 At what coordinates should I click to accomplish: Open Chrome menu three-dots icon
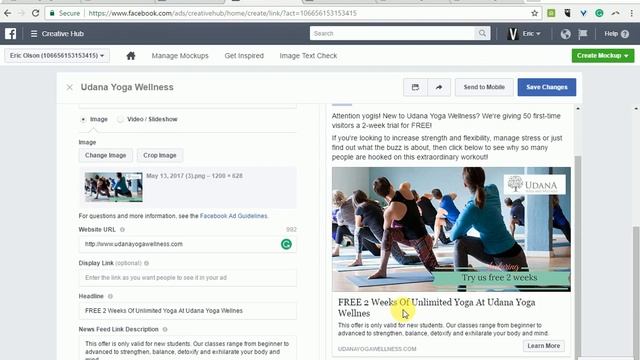632,13
